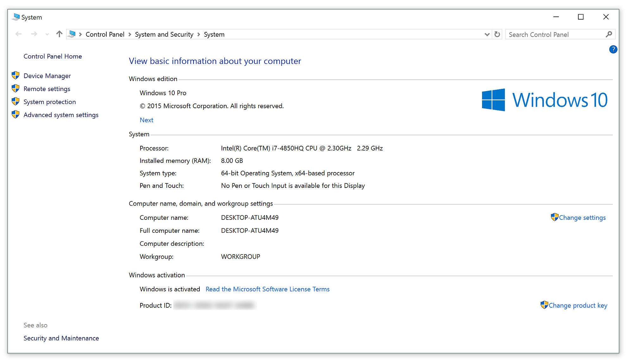Screen dimensions: 628x364
Task: Click Windows is activated text
Action: pos(170,289)
